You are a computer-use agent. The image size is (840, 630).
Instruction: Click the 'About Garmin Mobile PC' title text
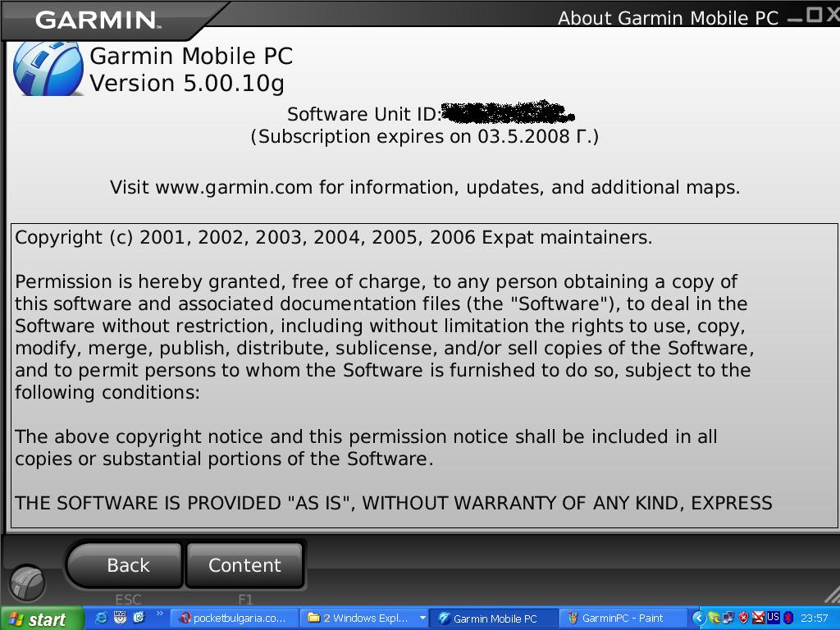(x=668, y=18)
